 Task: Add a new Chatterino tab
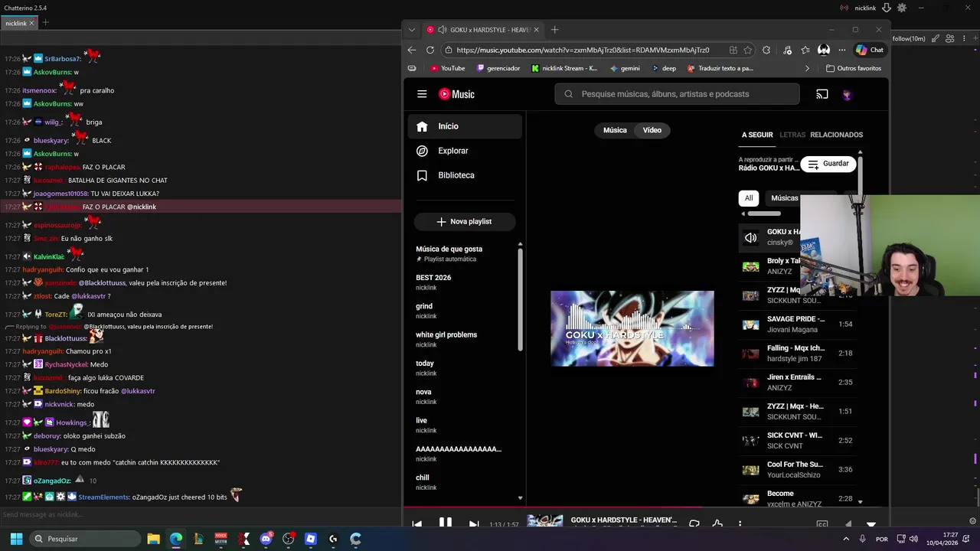coord(45,23)
